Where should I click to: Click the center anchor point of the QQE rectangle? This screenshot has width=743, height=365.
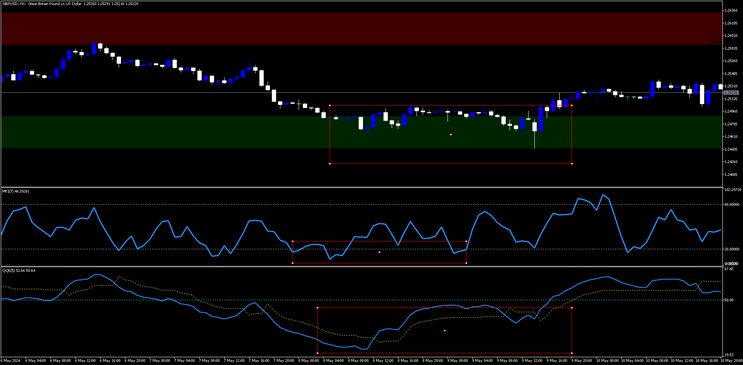click(x=444, y=330)
